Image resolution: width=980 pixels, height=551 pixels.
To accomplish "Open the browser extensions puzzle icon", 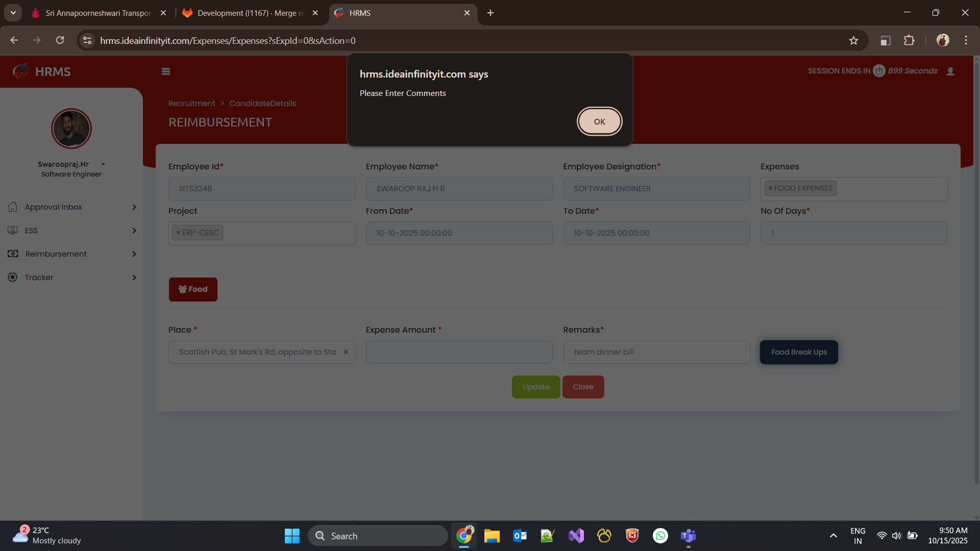I will [x=909, y=41].
